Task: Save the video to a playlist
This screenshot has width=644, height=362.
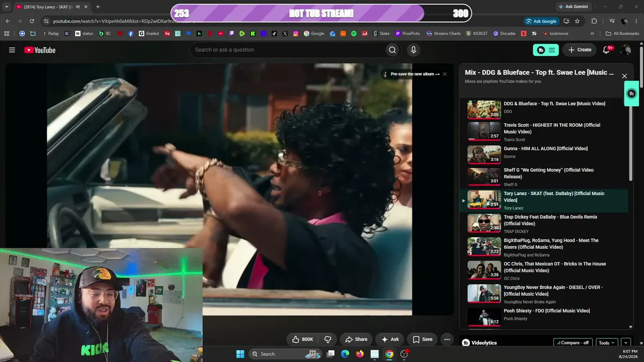Action: 423,339
